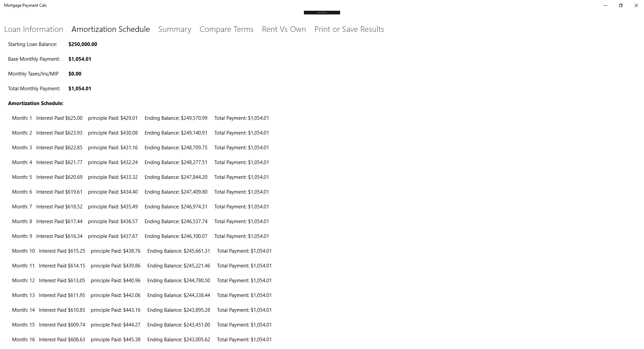644x349 pixels.
Task: Click the Month: 1 row label
Action: coord(22,118)
